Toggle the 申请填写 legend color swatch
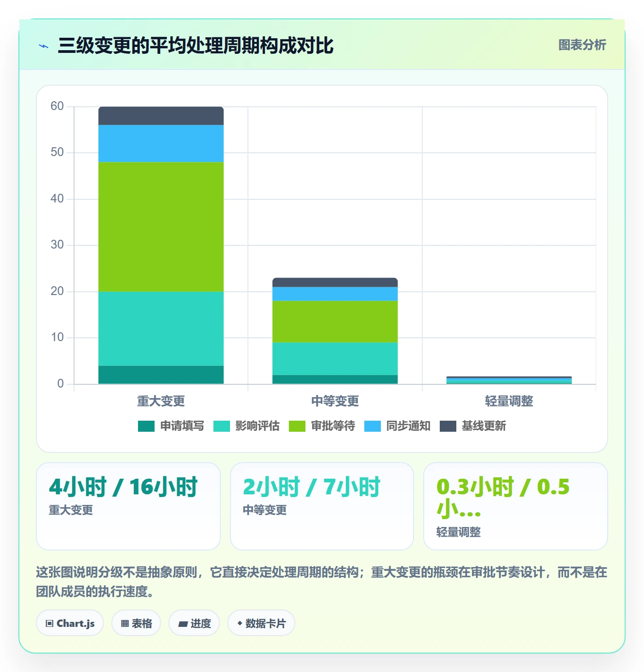This screenshot has height=672, width=644. [x=146, y=426]
